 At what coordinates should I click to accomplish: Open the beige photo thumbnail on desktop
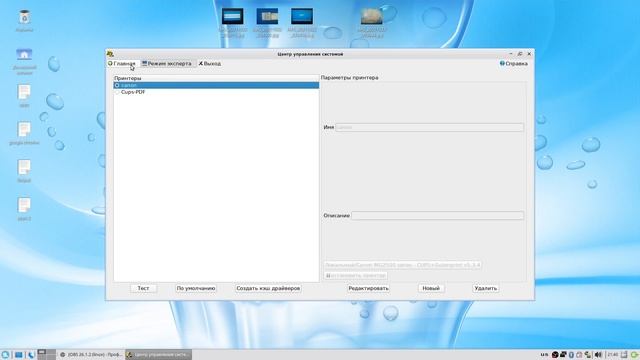point(371,17)
